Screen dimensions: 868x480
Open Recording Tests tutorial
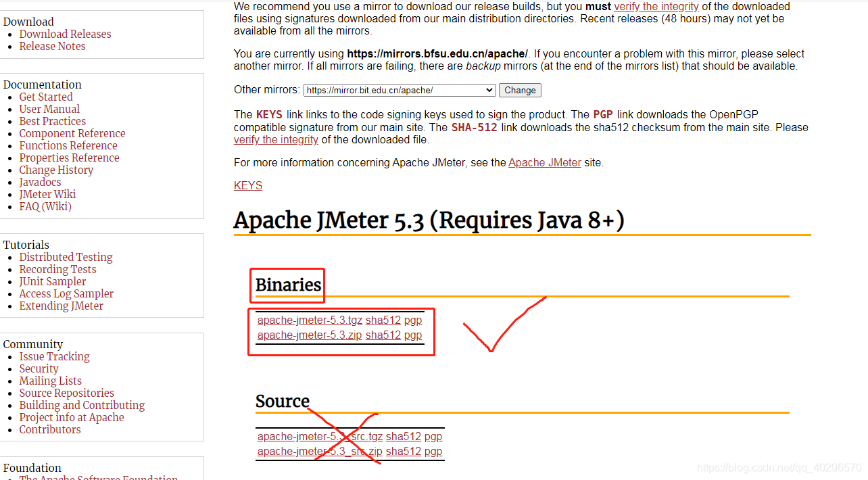57,269
